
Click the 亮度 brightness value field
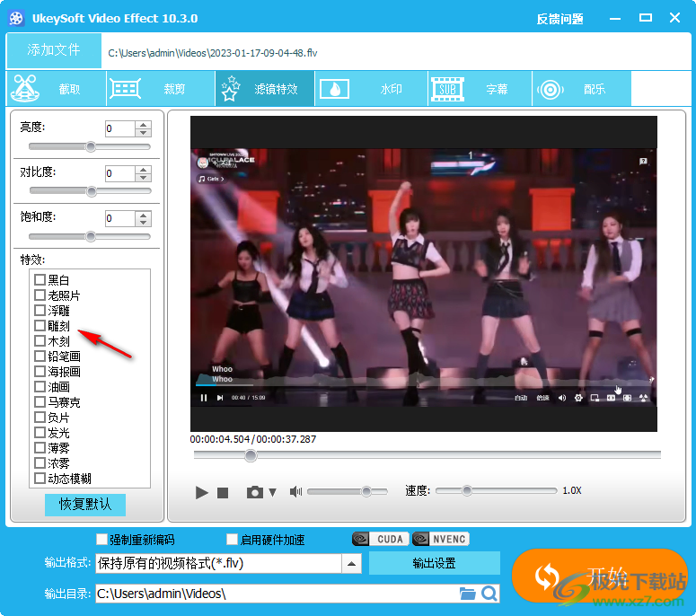click(119, 128)
